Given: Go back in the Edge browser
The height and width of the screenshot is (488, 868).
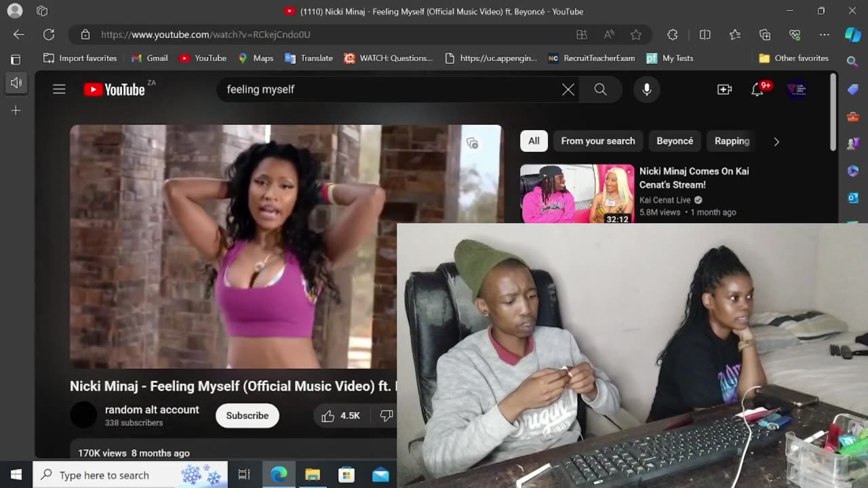Looking at the screenshot, I should coord(18,35).
